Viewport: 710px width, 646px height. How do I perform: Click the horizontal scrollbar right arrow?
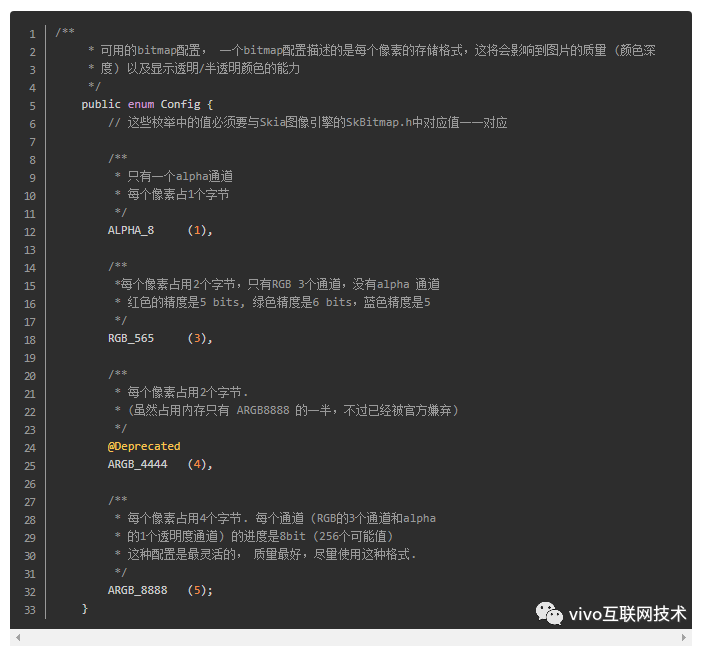click(684, 637)
